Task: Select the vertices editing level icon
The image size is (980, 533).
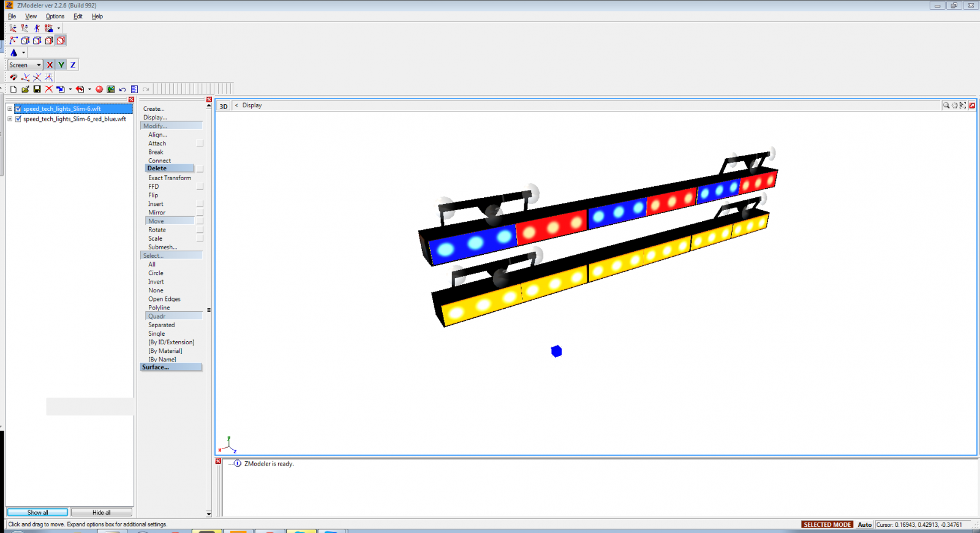Action: (x=13, y=40)
